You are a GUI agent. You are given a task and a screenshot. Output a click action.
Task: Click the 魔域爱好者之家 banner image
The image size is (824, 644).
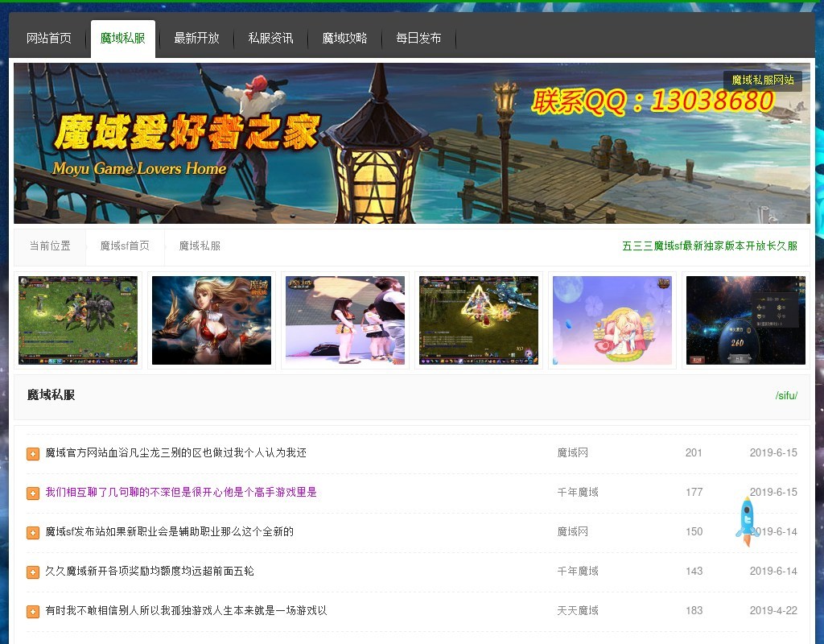pos(411,143)
